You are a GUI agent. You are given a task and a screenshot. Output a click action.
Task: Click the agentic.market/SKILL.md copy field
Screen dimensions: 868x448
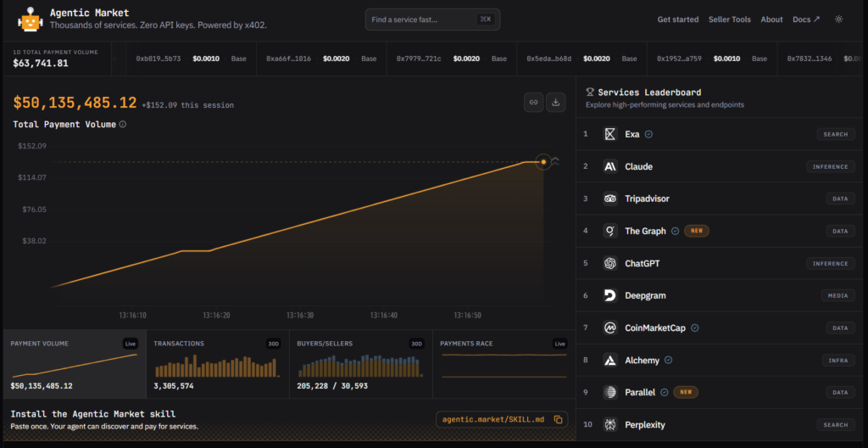[x=502, y=420]
